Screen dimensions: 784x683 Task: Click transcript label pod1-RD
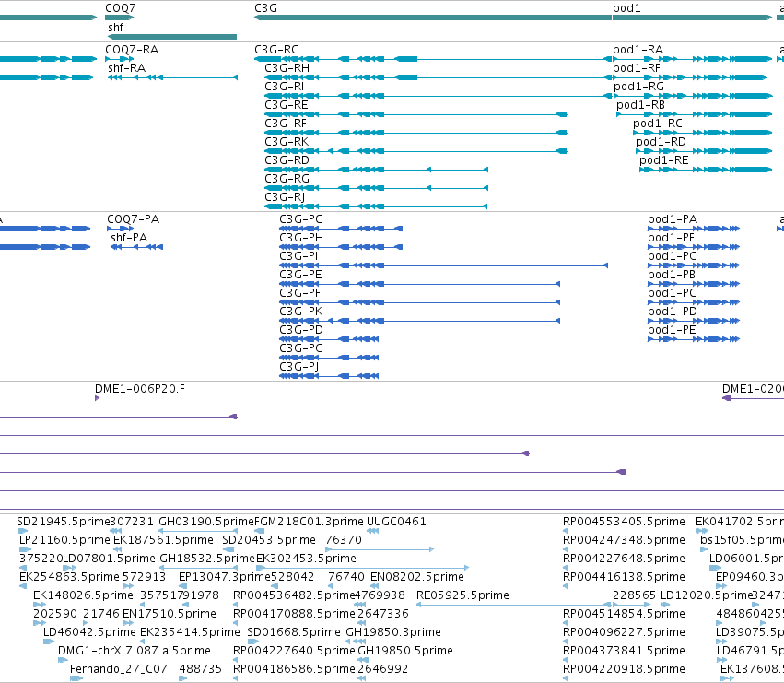(661, 142)
